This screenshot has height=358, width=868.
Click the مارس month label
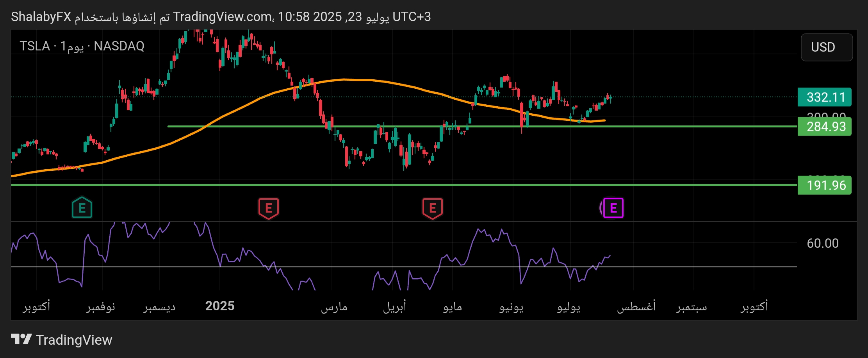click(334, 306)
